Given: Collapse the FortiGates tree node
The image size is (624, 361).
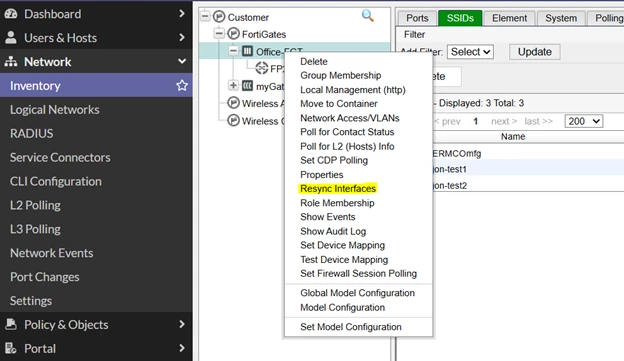Looking at the screenshot, I should (x=219, y=33).
